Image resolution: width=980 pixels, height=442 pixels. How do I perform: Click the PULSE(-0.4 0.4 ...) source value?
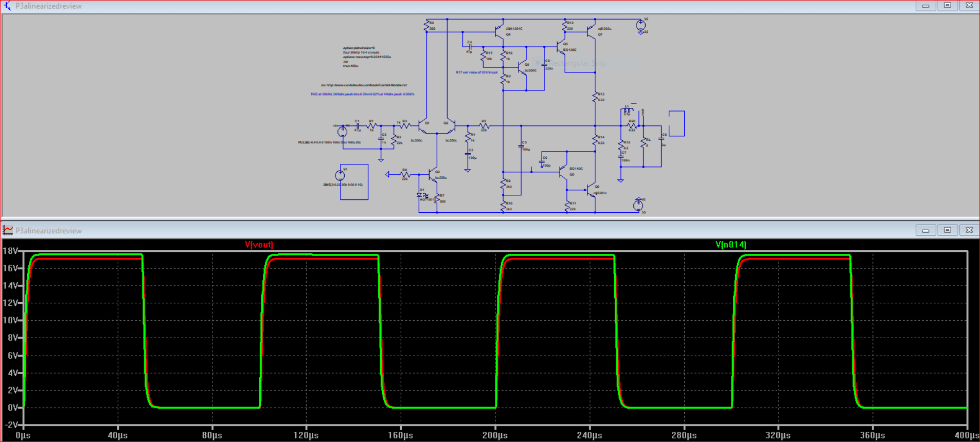click(329, 142)
